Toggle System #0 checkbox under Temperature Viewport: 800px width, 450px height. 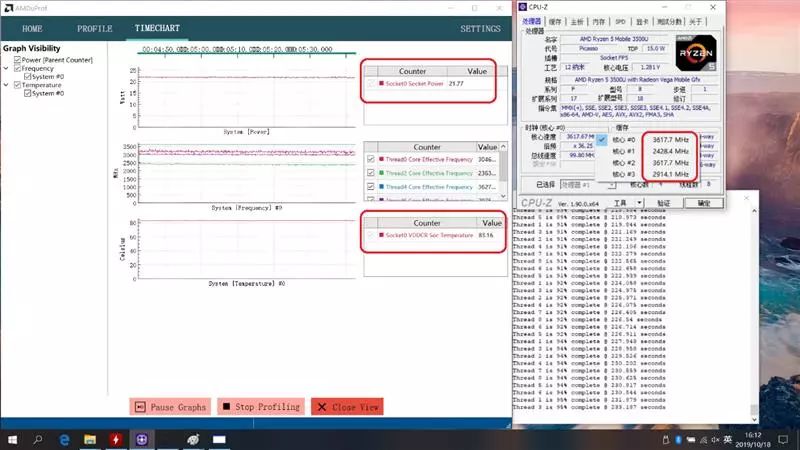tap(28, 93)
